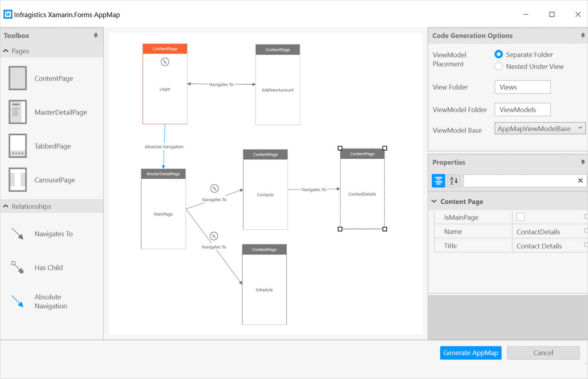The height and width of the screenshot is (379, 588).
Task: Select the Separate Folder radio option
Action: 499,54
